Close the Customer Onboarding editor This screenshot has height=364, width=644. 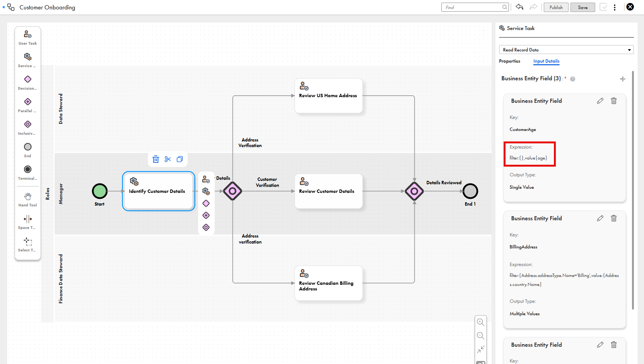(630, 7)
